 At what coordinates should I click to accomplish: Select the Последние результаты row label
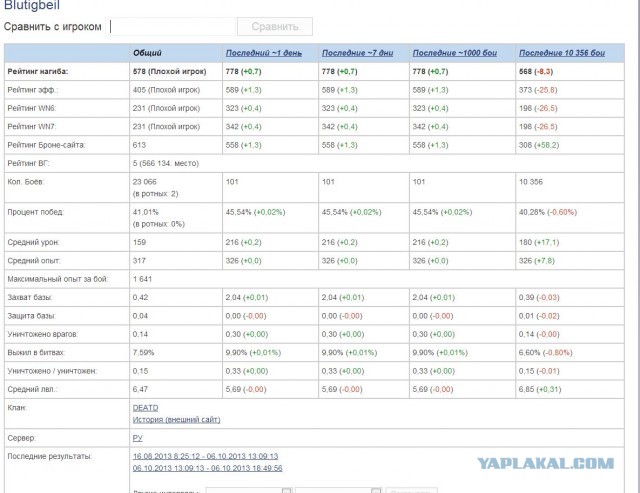50,456
